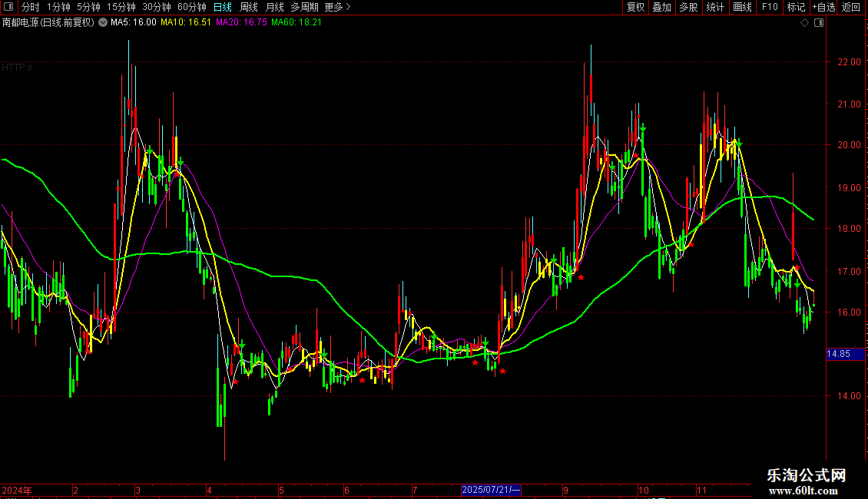
Task: Click the 复权 adjustment button
Action: (636, 7)
